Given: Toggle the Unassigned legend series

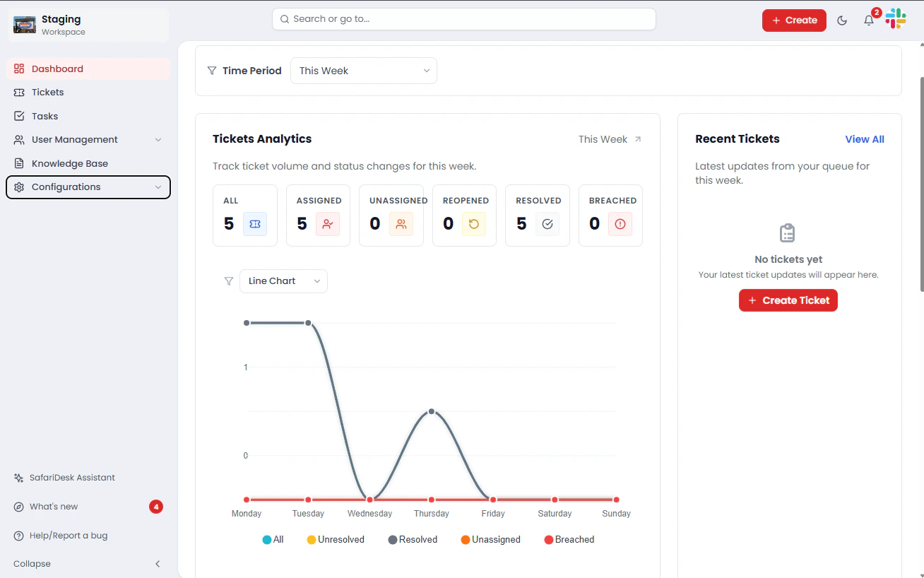Looking at the screenshot, I should click(490, 540).
